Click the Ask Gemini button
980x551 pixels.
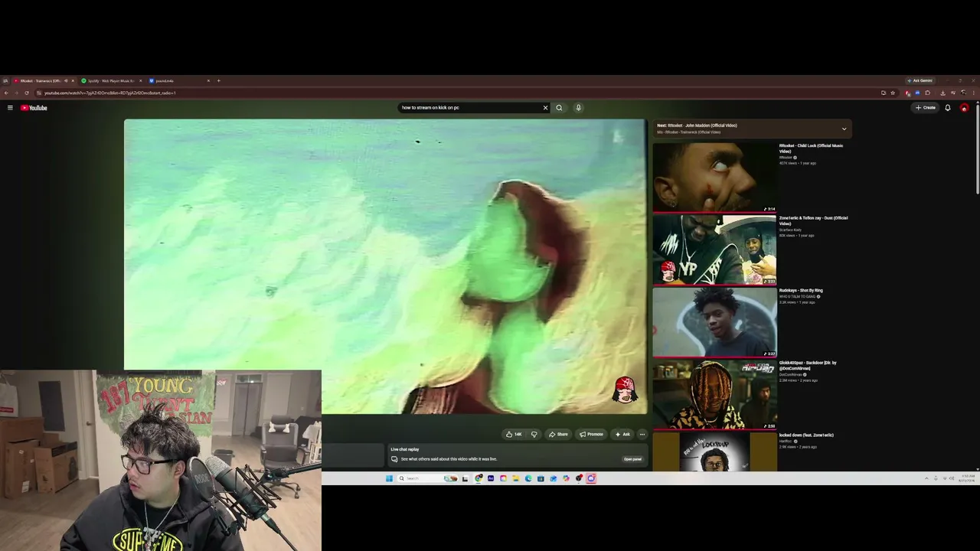(x=920, y=81)
